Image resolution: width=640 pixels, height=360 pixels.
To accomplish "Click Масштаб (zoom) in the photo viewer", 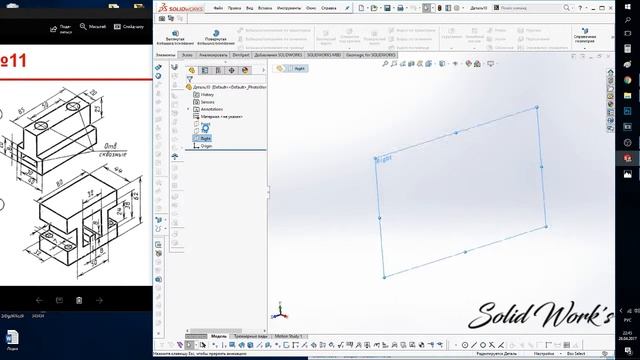I will point(93,27).
